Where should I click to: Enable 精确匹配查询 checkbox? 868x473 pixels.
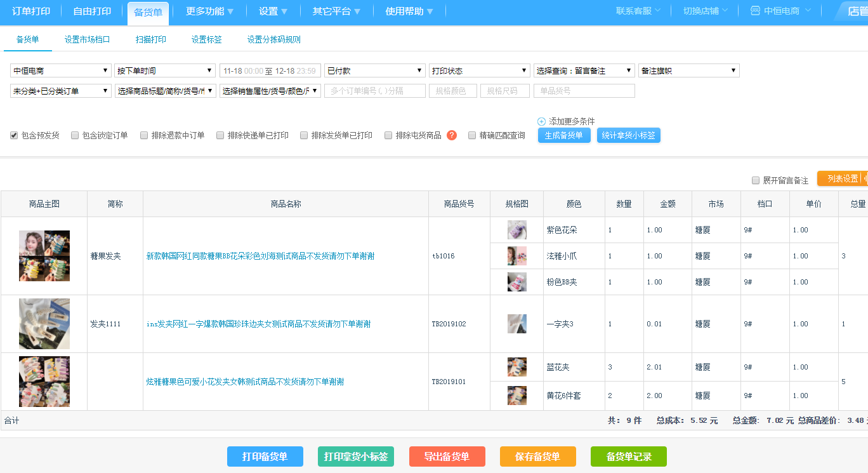point(472,135)
